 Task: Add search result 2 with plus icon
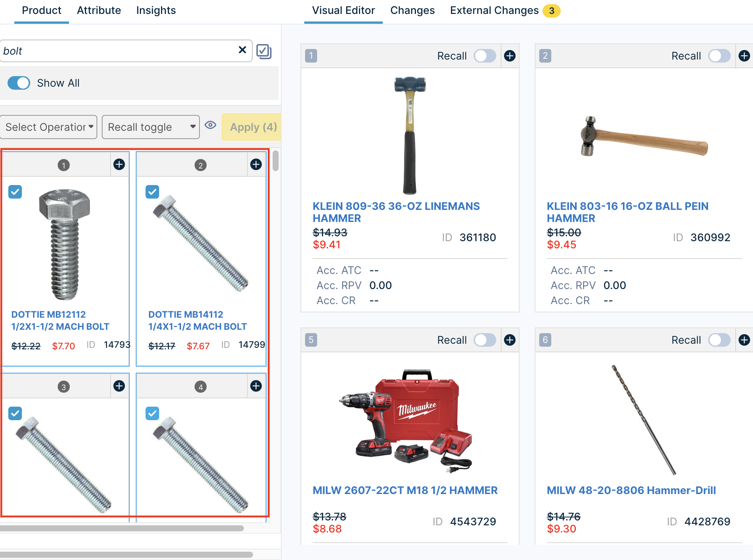(256, 164)
